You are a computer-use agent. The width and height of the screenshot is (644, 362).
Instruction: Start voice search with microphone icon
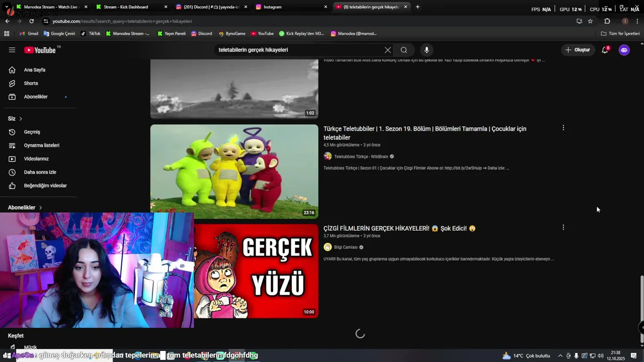[x=427, y=50]
